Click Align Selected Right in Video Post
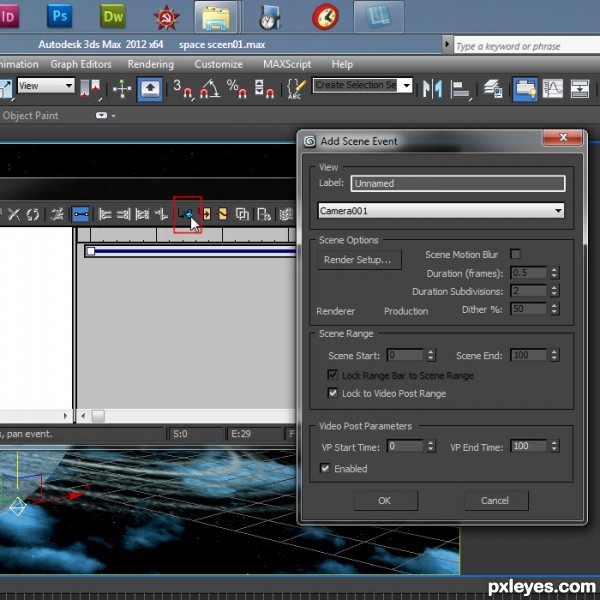The width and height of the screenshot is (600, 600). click(x=123, y=214)
